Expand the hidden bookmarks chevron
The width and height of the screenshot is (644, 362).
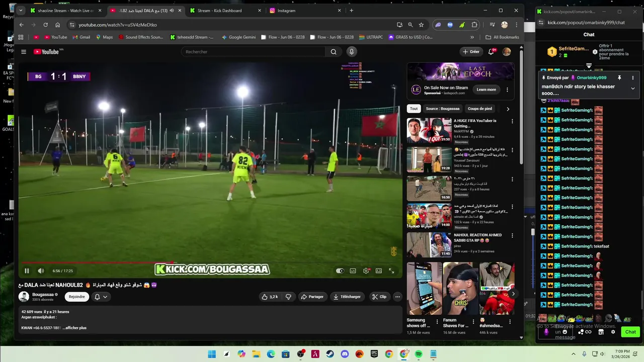472,37
